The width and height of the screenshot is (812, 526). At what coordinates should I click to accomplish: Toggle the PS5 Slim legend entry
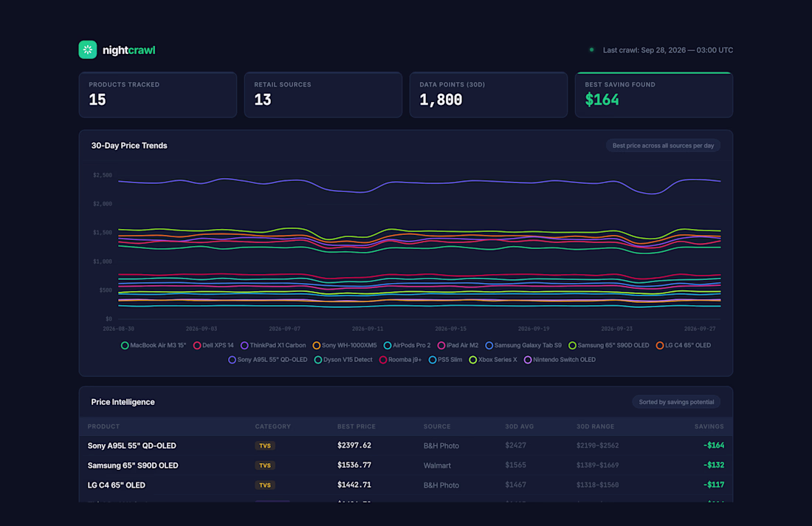[445, 360]
